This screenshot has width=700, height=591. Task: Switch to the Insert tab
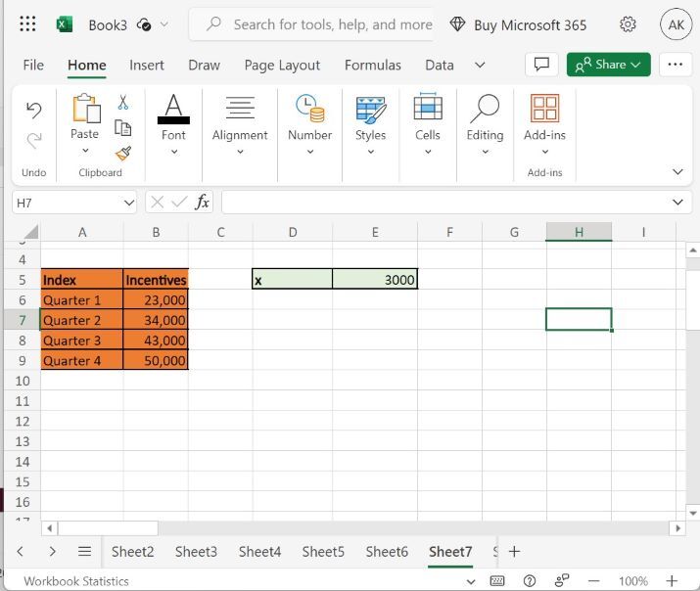pyautogui.click(x=147, y=66)
